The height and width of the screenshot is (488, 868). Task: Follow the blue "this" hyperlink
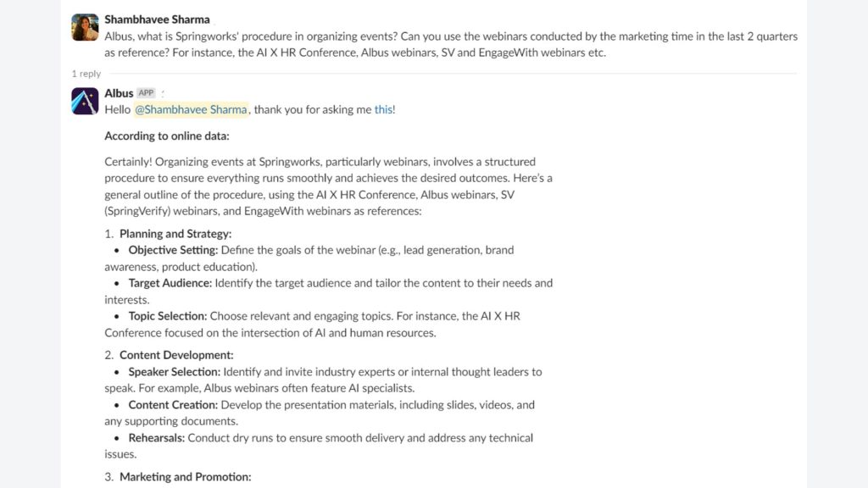click(383, 109)
